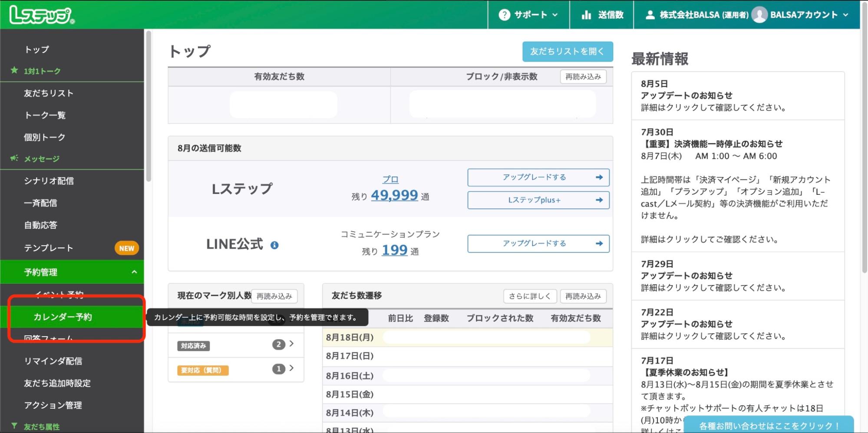
Task: Click the arrow next to 要対応（質問） count
Action: [x=291, y=368]
